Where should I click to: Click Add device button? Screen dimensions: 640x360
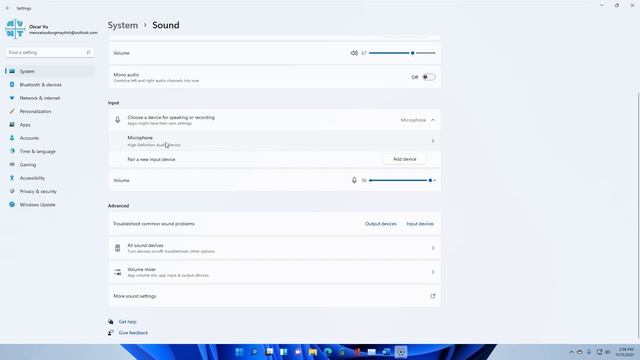[x=404, y=159]
